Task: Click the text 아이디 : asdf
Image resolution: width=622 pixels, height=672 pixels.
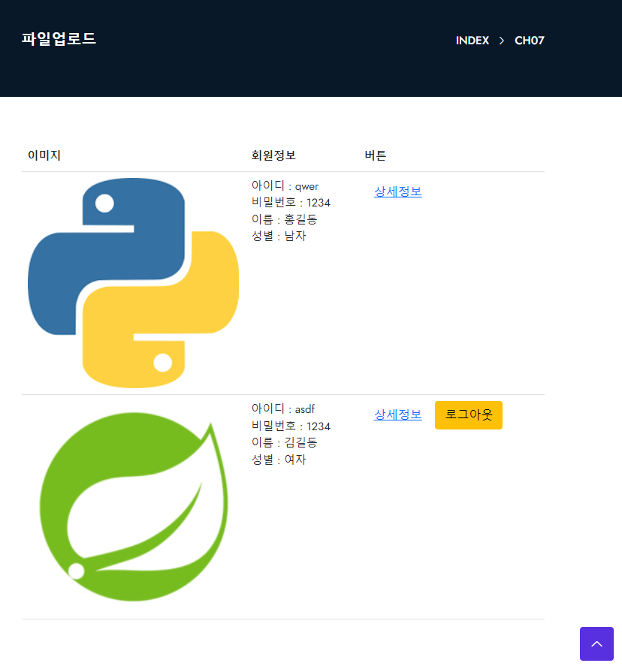Action: [x=283, y=409]
